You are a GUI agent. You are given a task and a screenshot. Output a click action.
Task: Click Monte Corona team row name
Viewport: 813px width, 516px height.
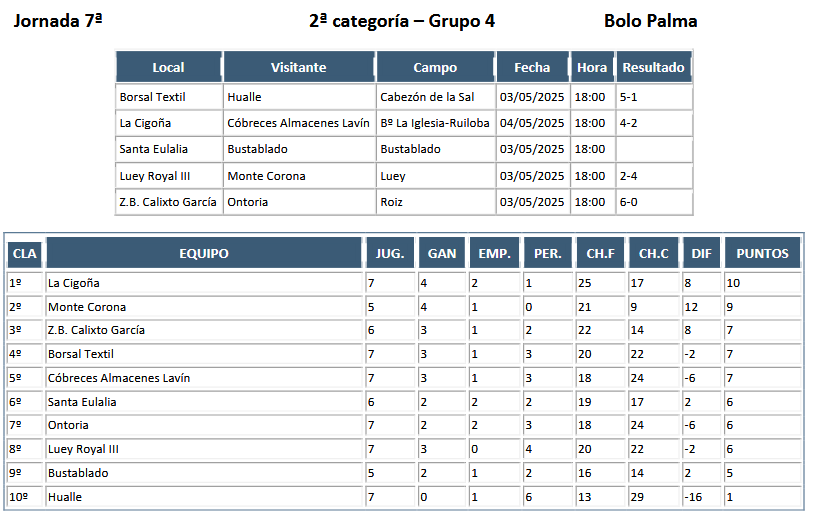tap(87, 307)
